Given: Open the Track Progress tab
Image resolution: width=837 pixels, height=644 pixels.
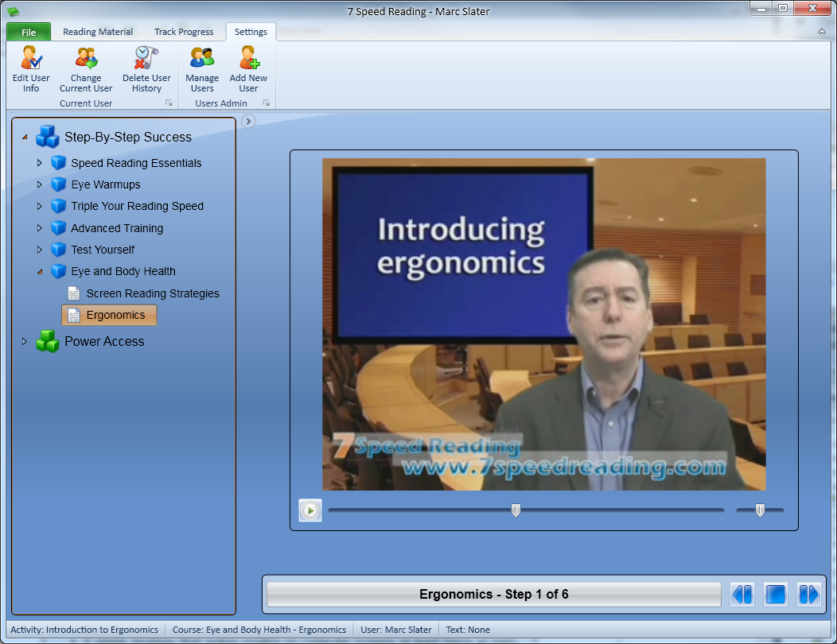Looking at the screenshot, I should coord(184,32).
